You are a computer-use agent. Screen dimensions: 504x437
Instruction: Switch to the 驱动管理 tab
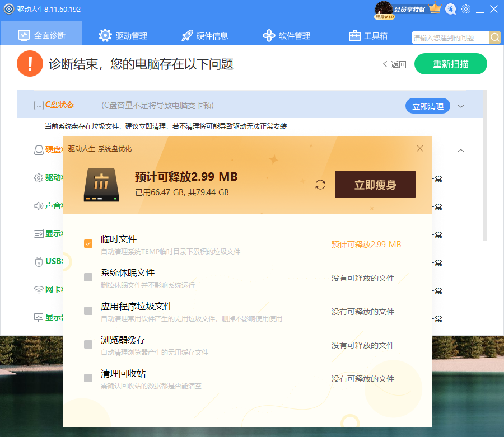click(x=123, y=35)
